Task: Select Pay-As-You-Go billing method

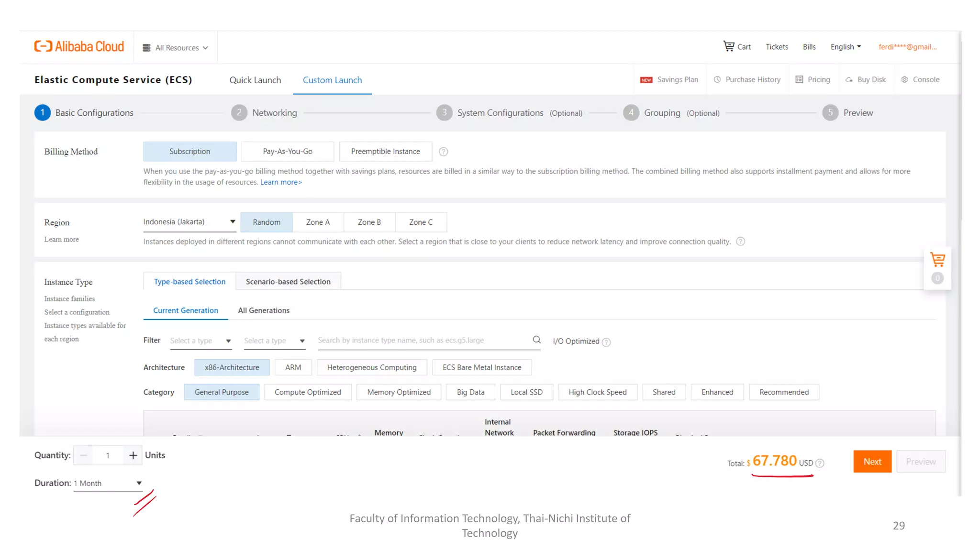Action: [288, 151]
